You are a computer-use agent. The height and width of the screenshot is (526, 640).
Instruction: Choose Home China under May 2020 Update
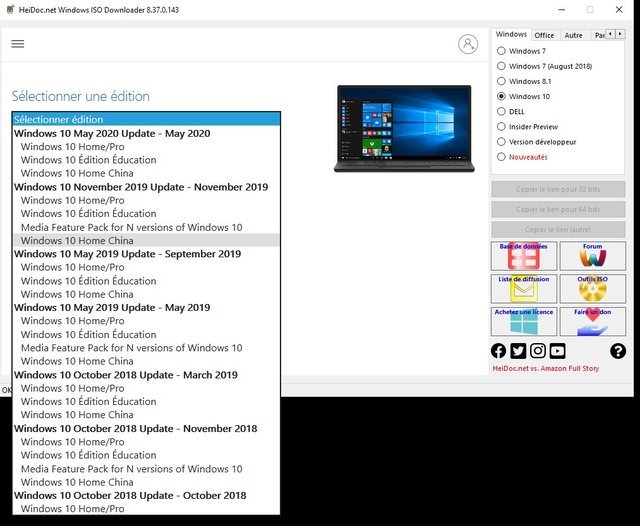[147, 173]
